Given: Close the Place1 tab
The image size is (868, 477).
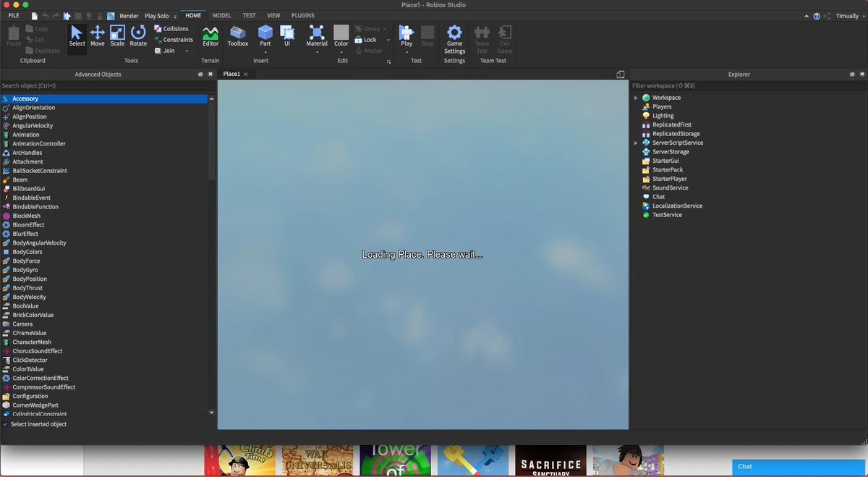Looking at the screenshot, I should (245, 74).
